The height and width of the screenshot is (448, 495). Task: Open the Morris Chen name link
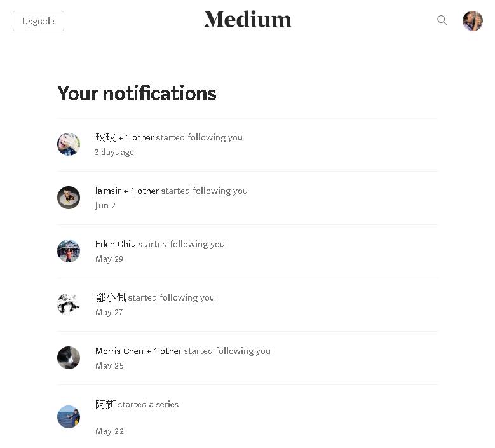click(x=119, y=351)
